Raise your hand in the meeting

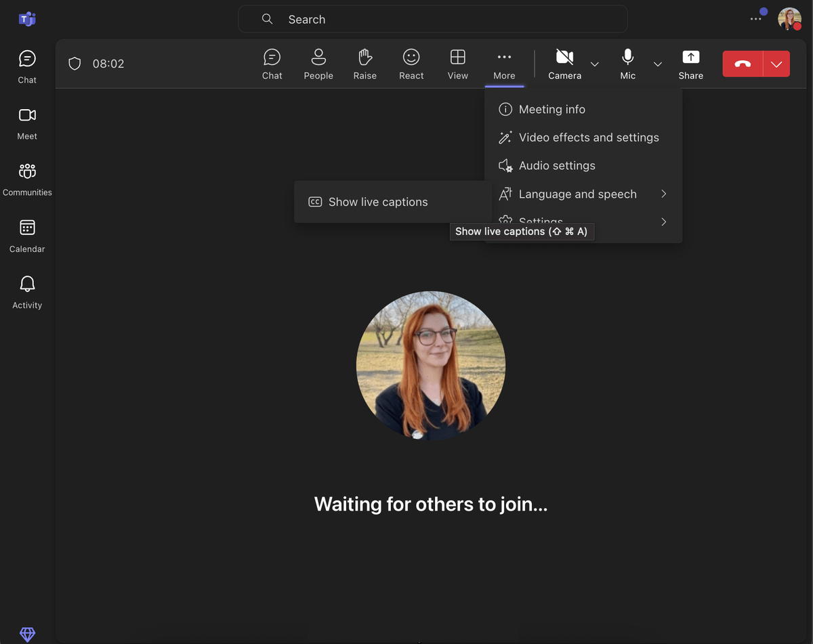pyautogui.click(x=364, y=64)
